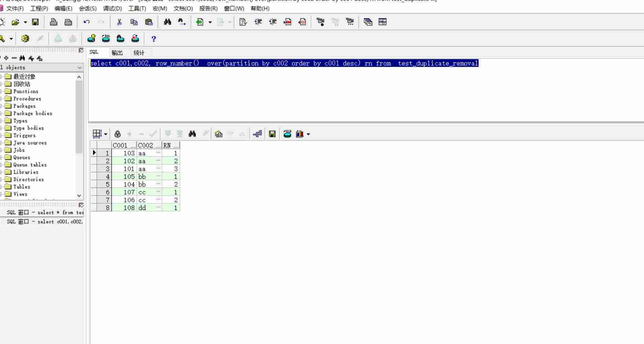Click the tile windows icon

click(383, 22)
